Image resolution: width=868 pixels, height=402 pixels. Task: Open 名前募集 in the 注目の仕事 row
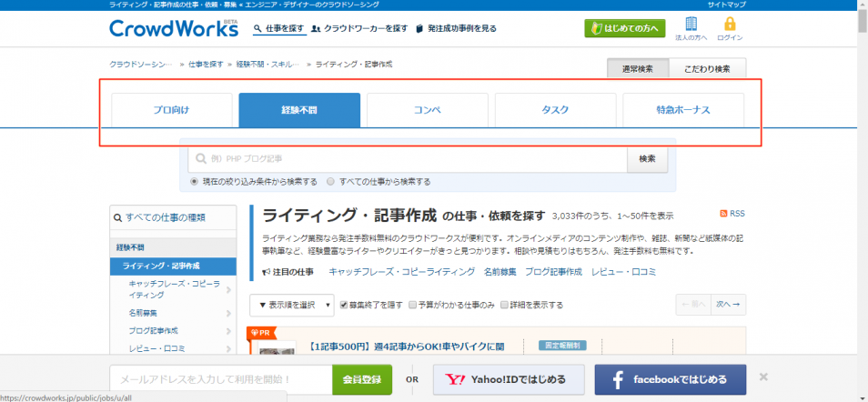tap(500, 272)
